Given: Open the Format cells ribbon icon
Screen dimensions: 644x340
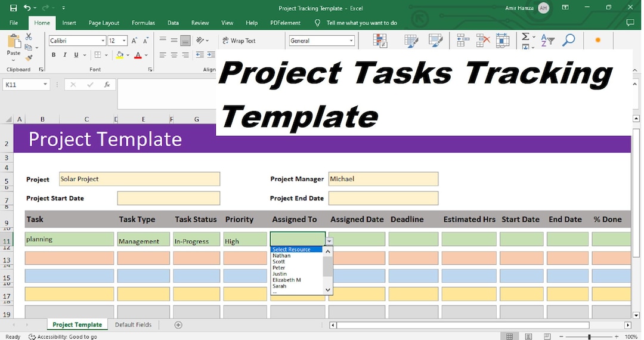Looking at the screenshot, I should pos(502,41).
